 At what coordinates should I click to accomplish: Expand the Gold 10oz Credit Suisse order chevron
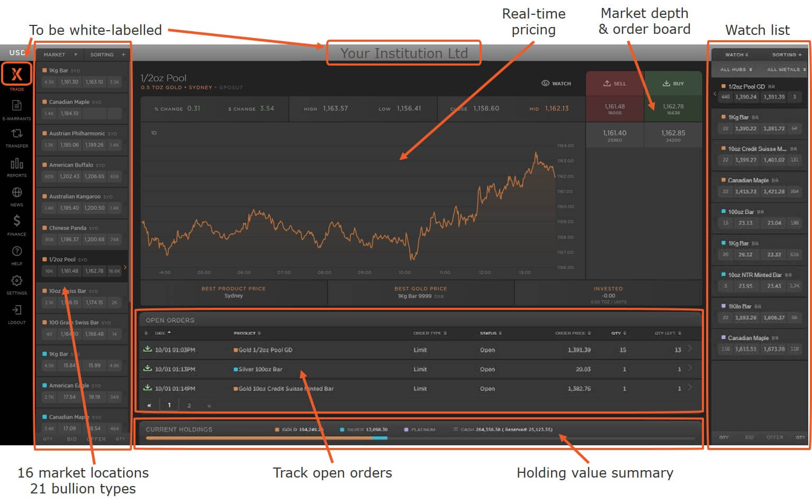tap(690, 387)
